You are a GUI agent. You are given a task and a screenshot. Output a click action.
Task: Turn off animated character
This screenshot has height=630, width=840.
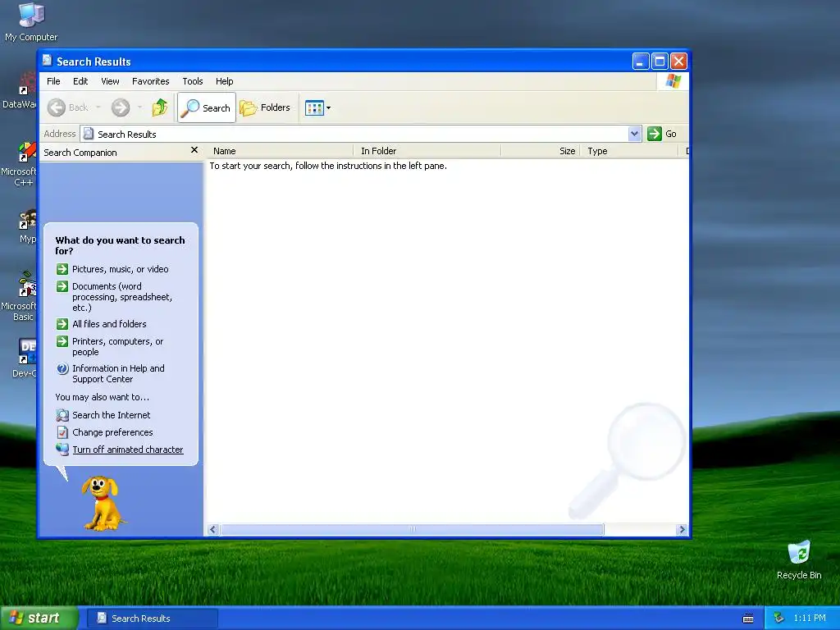coord(128,450)
